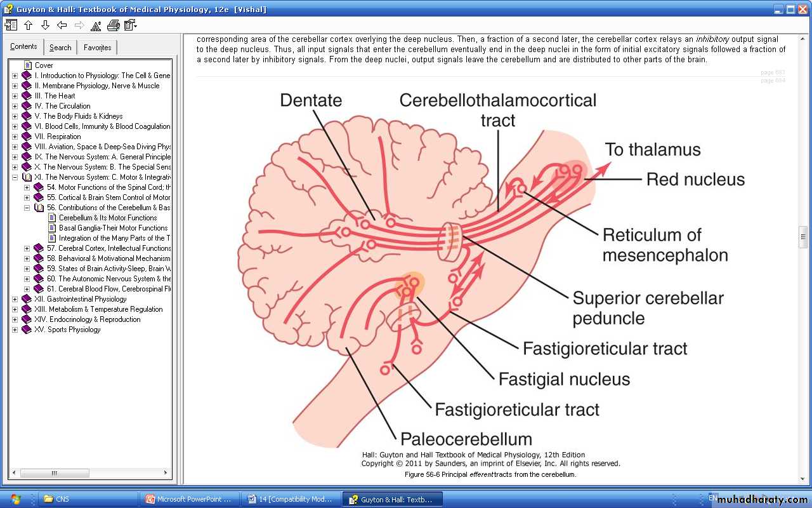Click the contents pane horizontal scrollbar thumb

(54, 473)
